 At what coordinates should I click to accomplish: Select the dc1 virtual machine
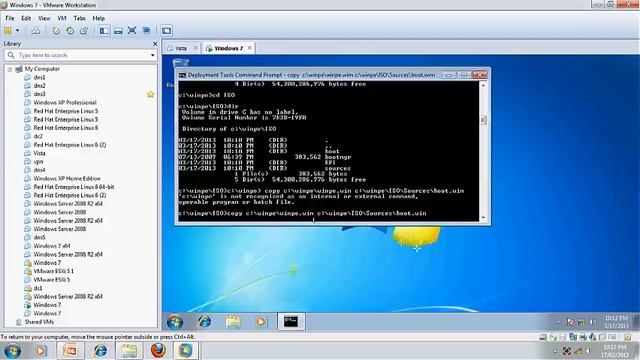click(x=38, y=288)
